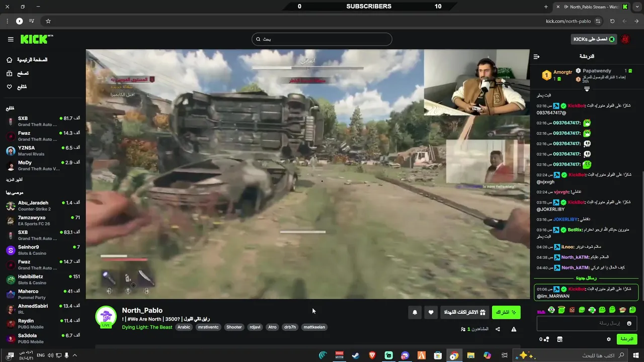
Task: Open Abu_Jaradeh Counter-Strike 2 channel
Action: point(43,206)
